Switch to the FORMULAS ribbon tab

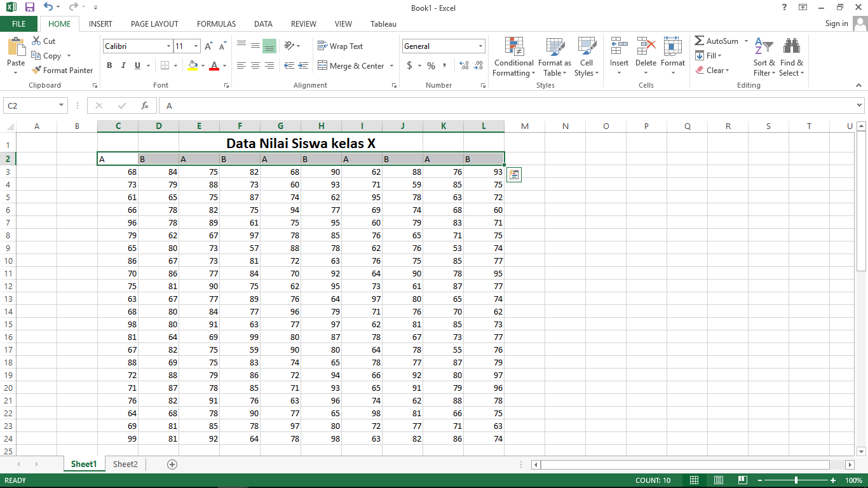(x=216, y=24)
